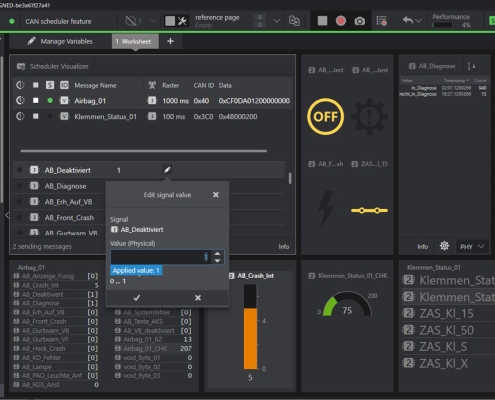Viewport: 495px width, 400px height.
Task: Take a snapshot with the camera icon
Action: 359,21
